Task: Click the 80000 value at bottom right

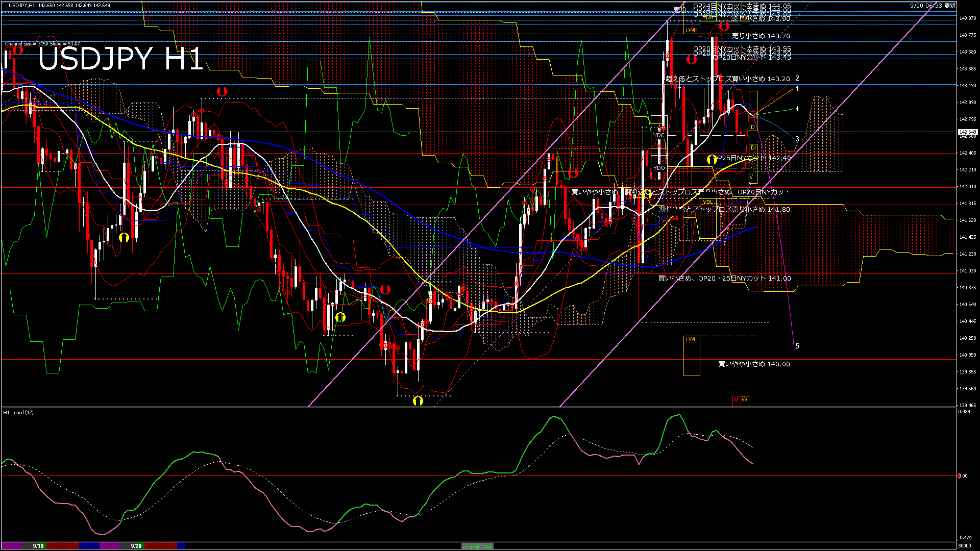Action: click(x=965, y=546)
